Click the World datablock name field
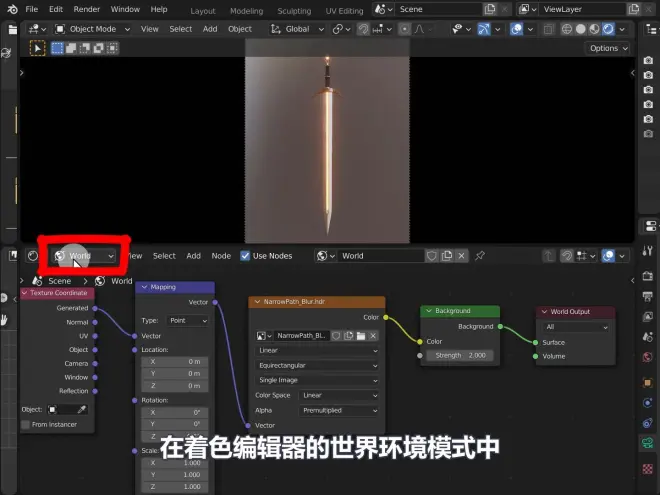 click(381, 256)
